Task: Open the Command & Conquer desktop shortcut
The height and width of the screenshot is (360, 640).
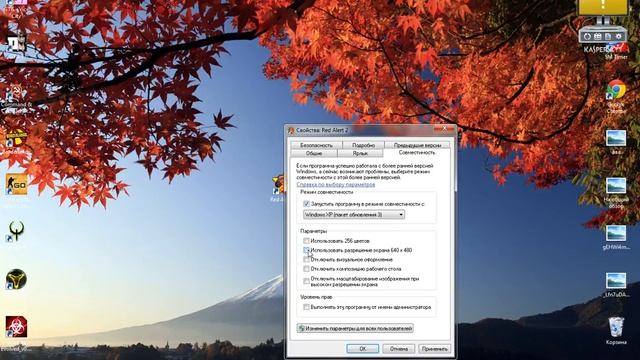Action: point(16,97)
